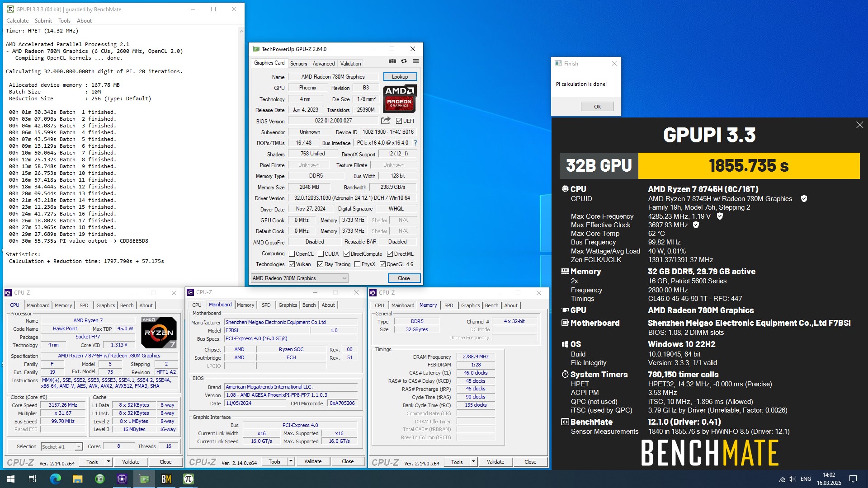Toggle the CUDA computing checkbox
The width and height of the screenshot is (868, 488).
click(x=321, y=254)
